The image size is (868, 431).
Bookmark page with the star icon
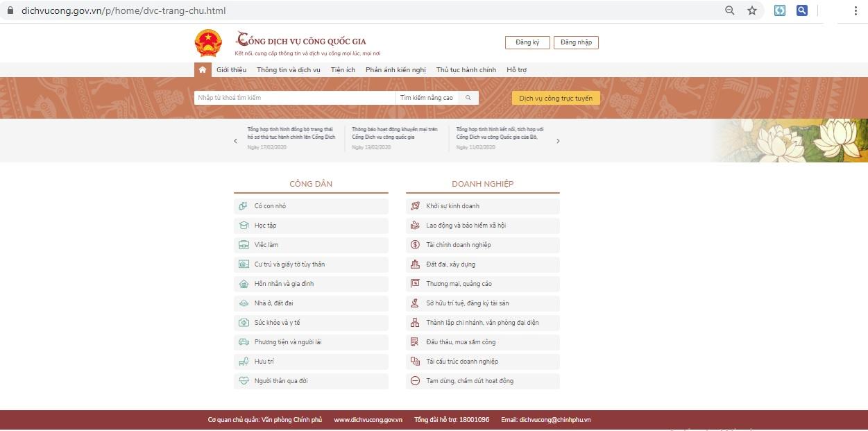point(751,10)
